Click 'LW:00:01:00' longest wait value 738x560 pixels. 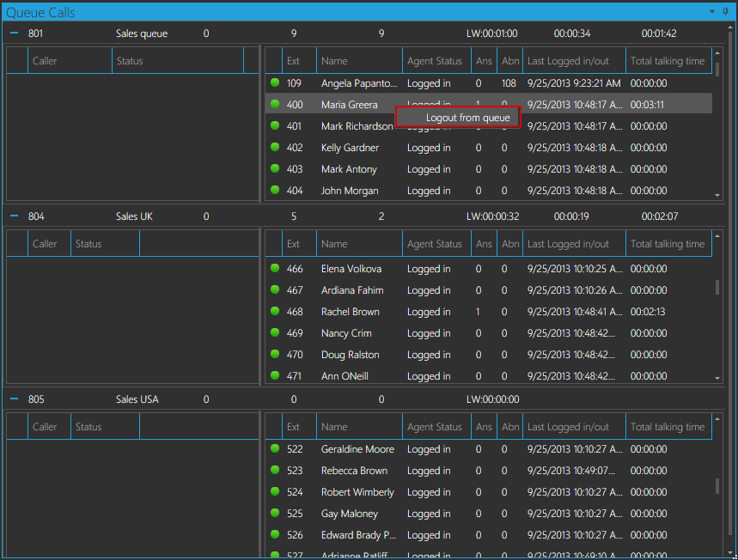491,33
